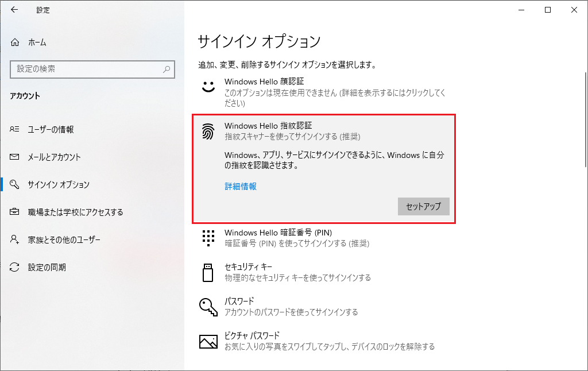Click the fingerprint icon for Windows Hello
Image resolution: width=588 pixels, height=371 pixels.
click(x=208, y=132)
